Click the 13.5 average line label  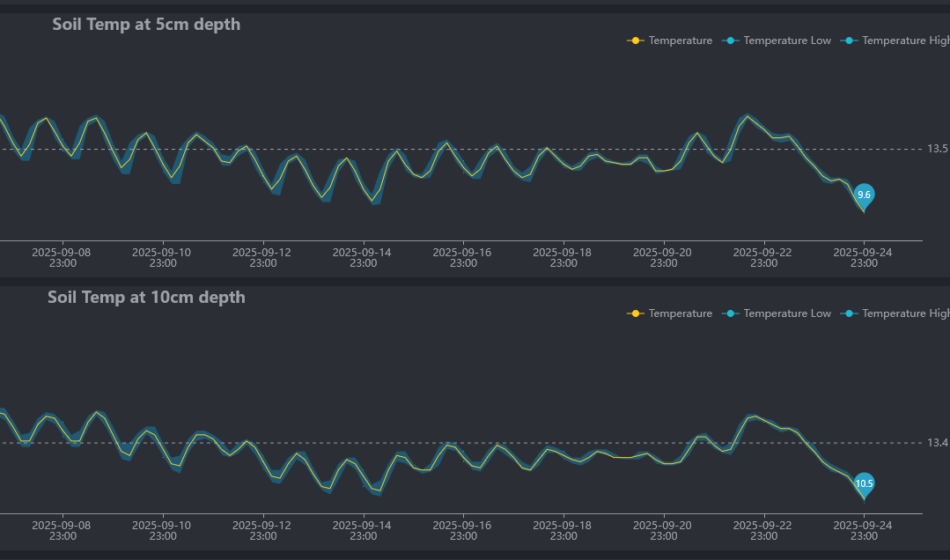click(938, 149)
